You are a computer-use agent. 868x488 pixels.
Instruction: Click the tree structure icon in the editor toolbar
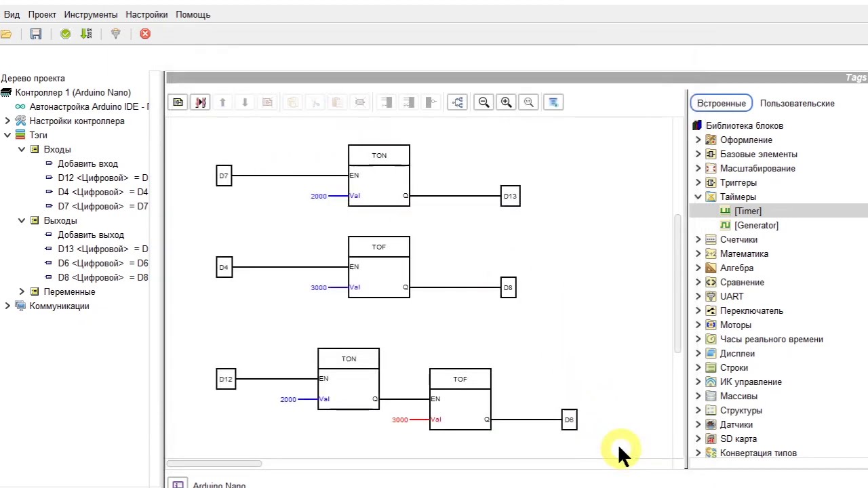coord(458,102)
